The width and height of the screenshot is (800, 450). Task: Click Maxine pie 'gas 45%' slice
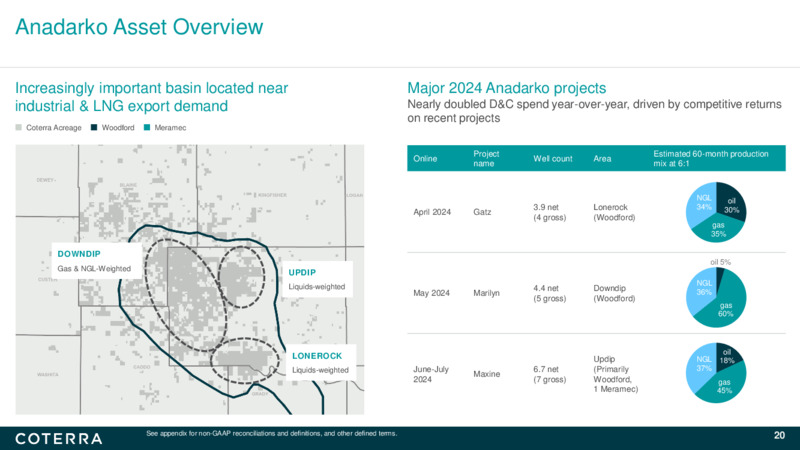point(724,386)
